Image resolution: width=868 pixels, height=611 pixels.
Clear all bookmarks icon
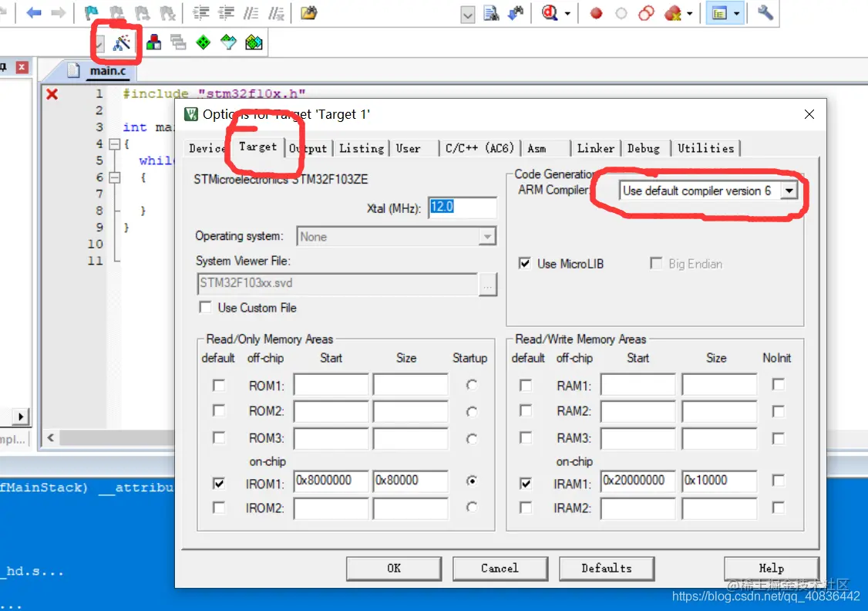tap(167, 13)
